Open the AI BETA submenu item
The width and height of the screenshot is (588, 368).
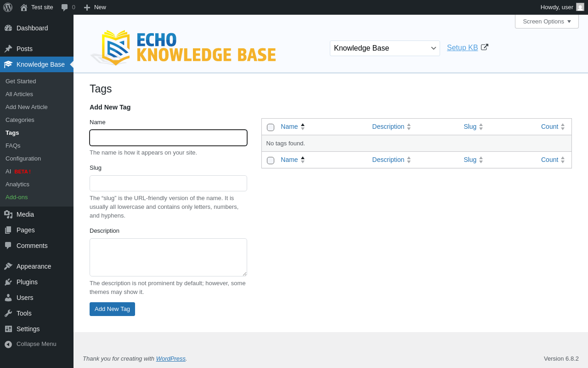(x=18, y=171)
